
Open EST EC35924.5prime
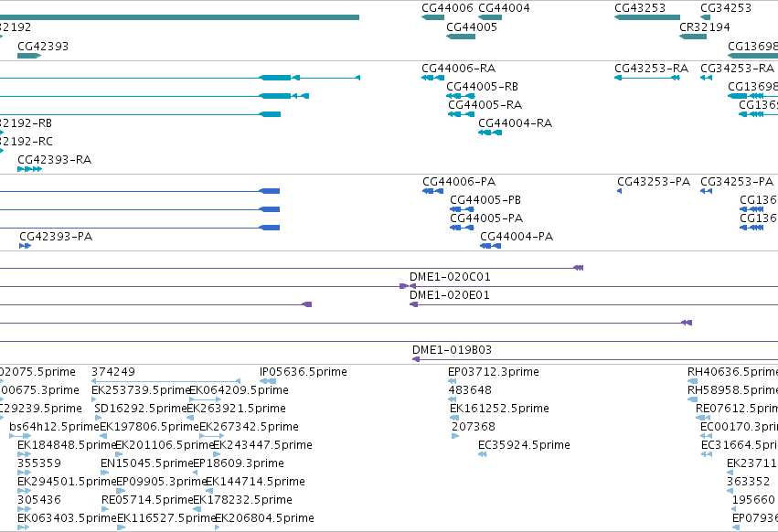[x=524, y=446]
